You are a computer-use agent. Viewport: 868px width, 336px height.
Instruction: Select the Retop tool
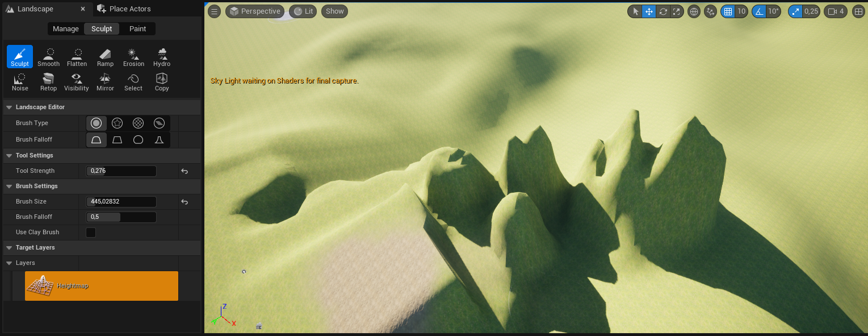48,81
